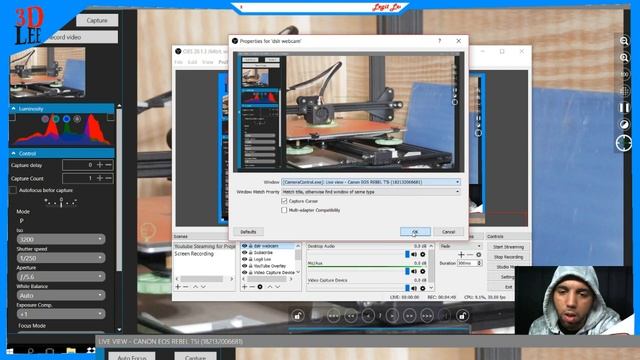640x360 pixels.
Task: Open transition gear next to Fade controls
Action: click(478, 255)
